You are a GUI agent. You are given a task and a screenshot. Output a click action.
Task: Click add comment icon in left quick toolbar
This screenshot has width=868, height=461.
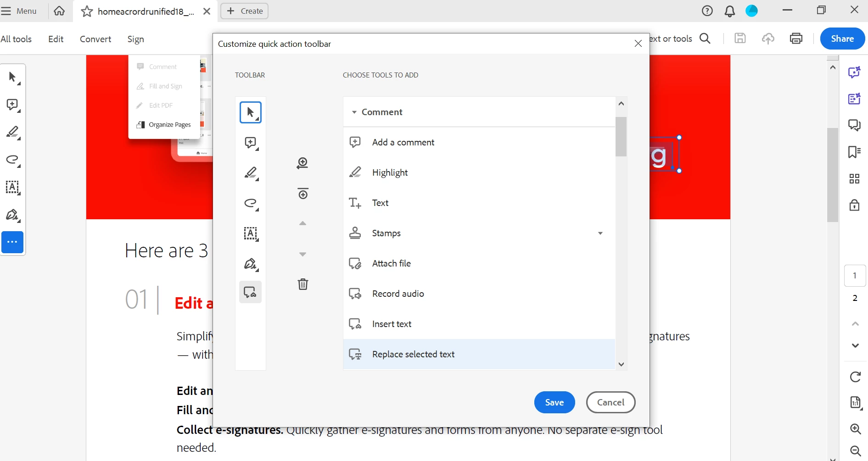[x=13, y=105]
